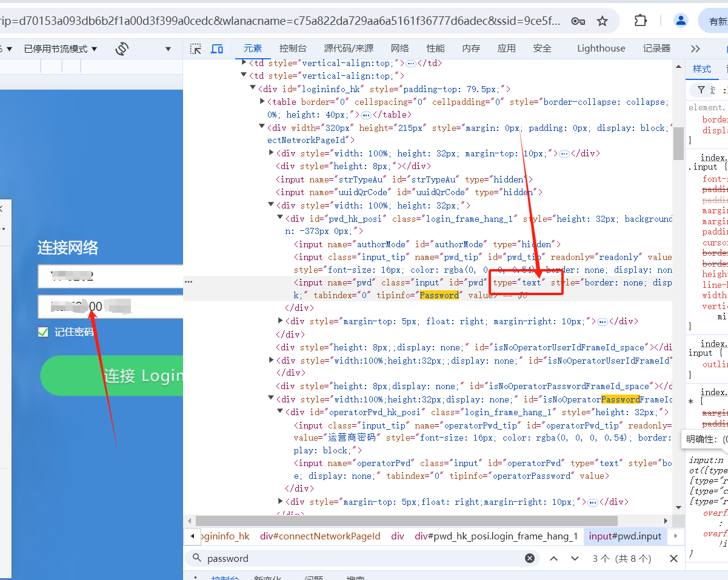The image size is (728, 580).
Task: Open the Chrome profile avatar
Action: [681, 21]
